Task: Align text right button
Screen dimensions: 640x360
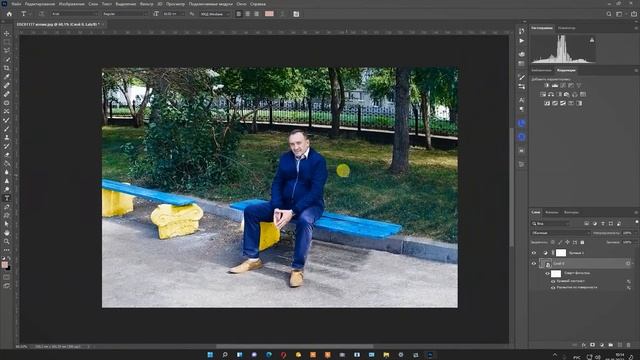Action: [256, 14]
